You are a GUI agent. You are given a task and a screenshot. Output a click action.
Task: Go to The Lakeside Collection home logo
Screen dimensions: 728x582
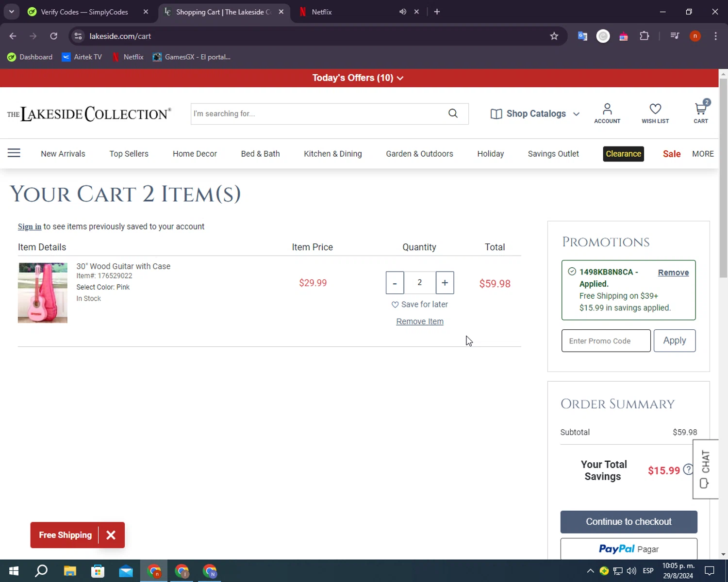coord(89,113)
